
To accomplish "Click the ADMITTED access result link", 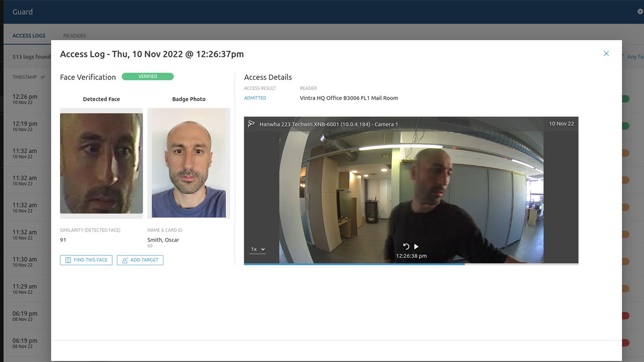I will 255,98.
